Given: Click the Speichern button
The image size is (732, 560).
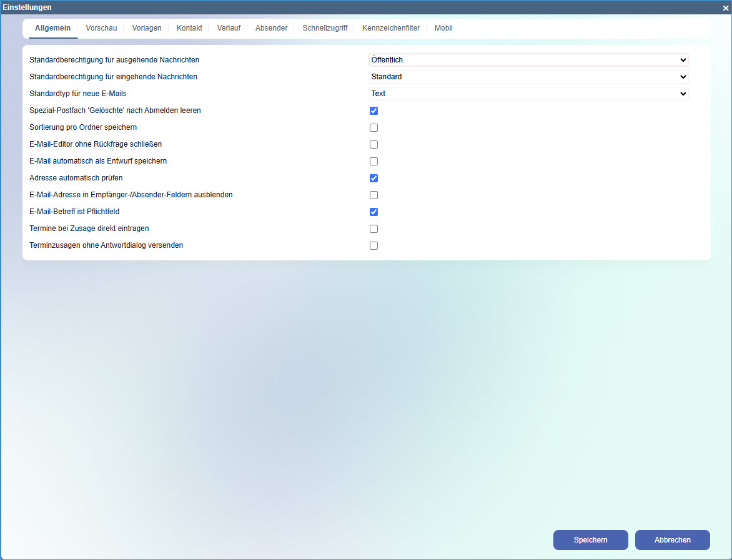Looking at the screenshot, I should click(x=591, y=540).
